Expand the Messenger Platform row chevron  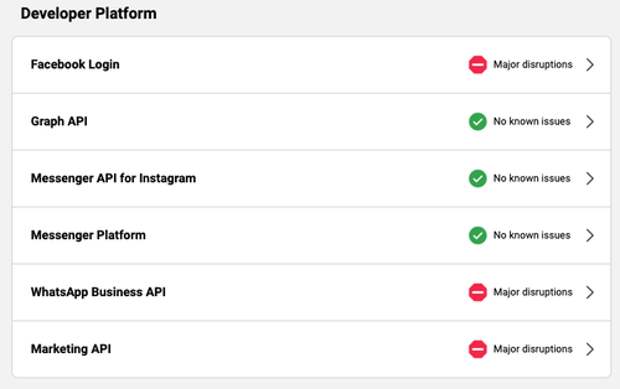[590, 235]
